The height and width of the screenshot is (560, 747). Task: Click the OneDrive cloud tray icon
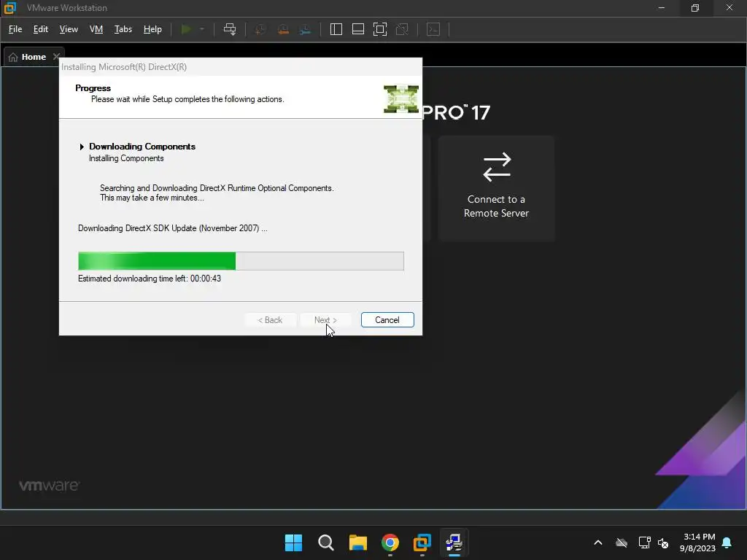click(622, 542)
